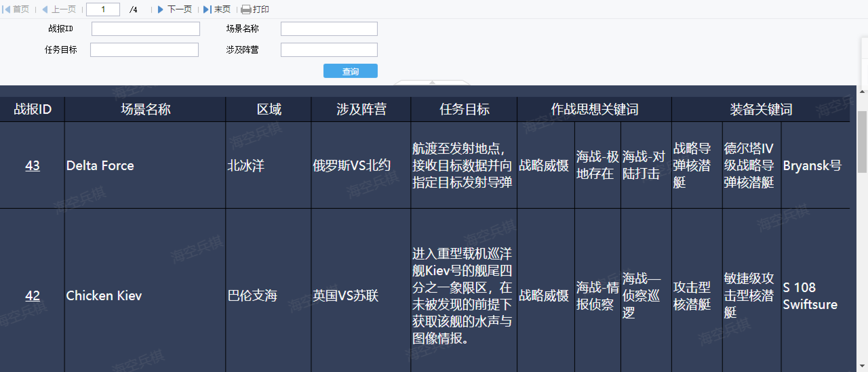Go to first page (首页) icon

pyautogui.click(x=6, y=9)
